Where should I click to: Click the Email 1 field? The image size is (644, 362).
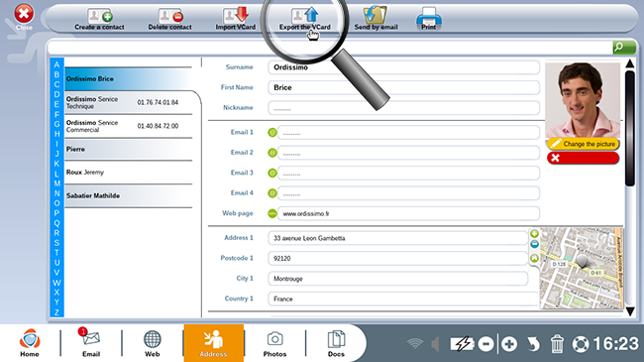pyautogui.click(x=408, y=133)
